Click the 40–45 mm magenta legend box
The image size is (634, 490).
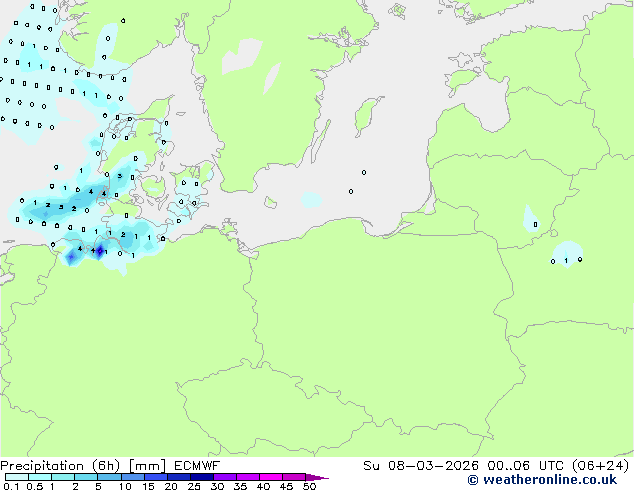[271, 477]
